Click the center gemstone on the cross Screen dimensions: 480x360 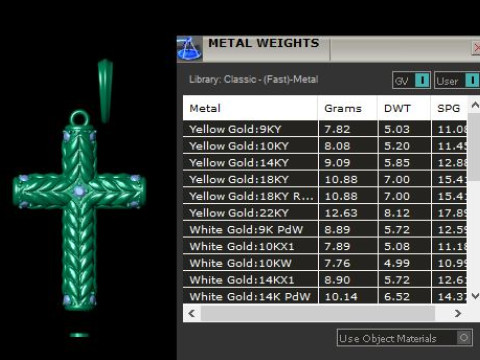pyautogui.click(x=79, y=191)
